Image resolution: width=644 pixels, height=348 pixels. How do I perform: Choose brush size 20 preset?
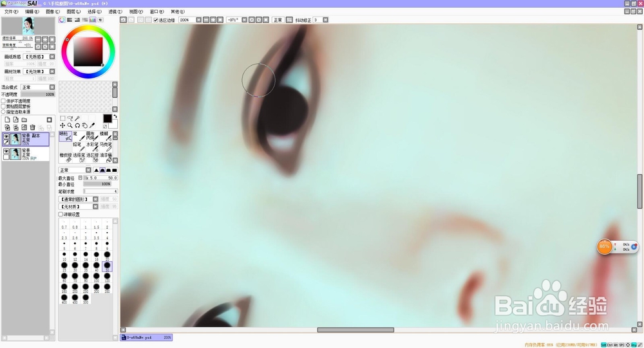click(x=107, y=255)
